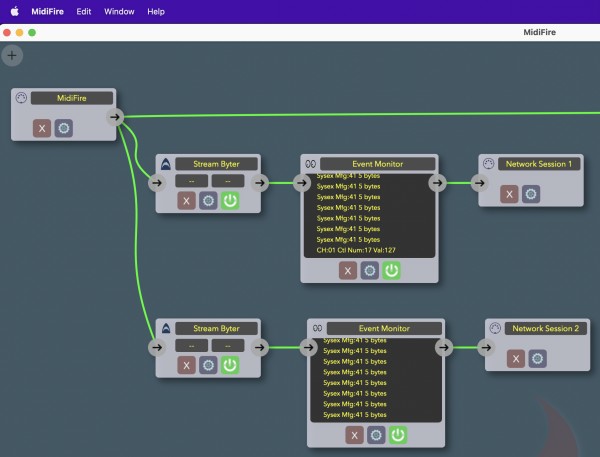Click first dash field on upper Stream Byter
Screen dimensions: 600x457
pyautogui.click(x=191, y=181)
